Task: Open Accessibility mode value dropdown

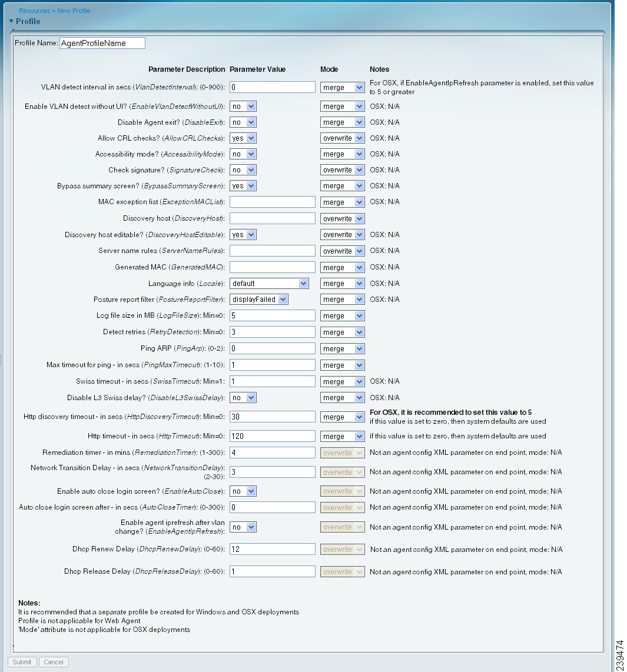Action: 243,154
